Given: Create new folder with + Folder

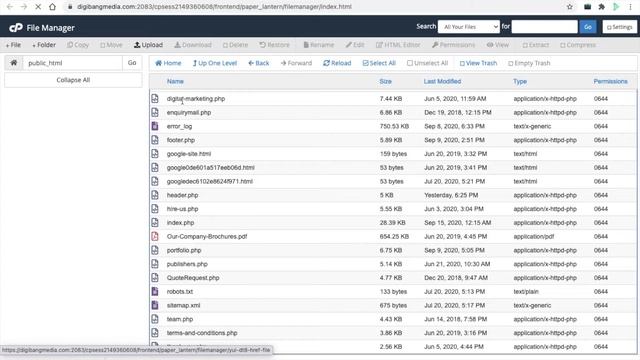Looking at the screenshot, I should (x=44, y=45).
